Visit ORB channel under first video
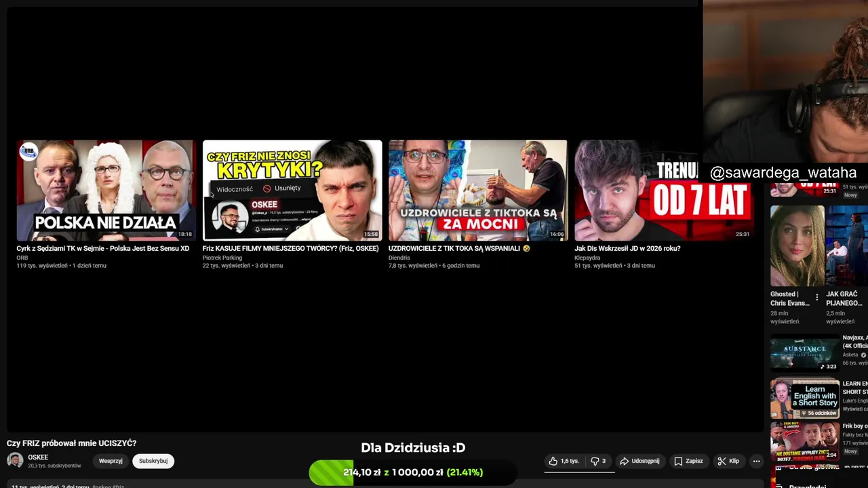Screen dimensions: 868x488 (22, 258)
